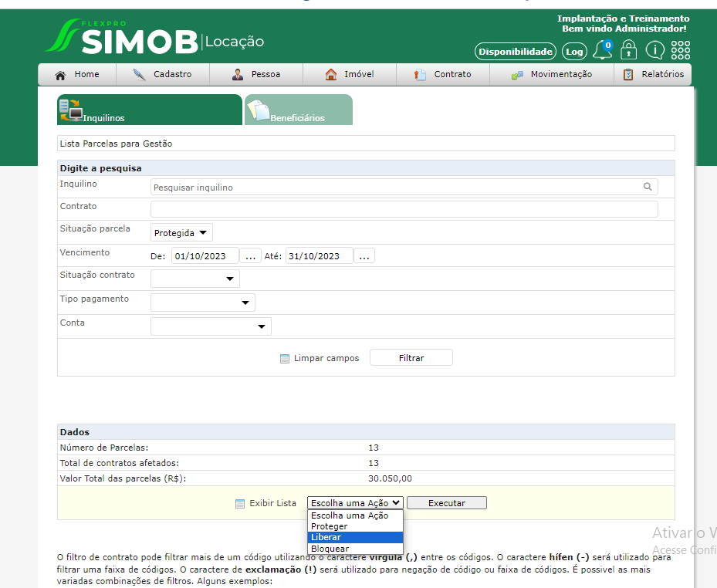Viewport: 717px width, 588px height.
Task: Click the Escolha uma Ação combo box
Action: (355, 503)
